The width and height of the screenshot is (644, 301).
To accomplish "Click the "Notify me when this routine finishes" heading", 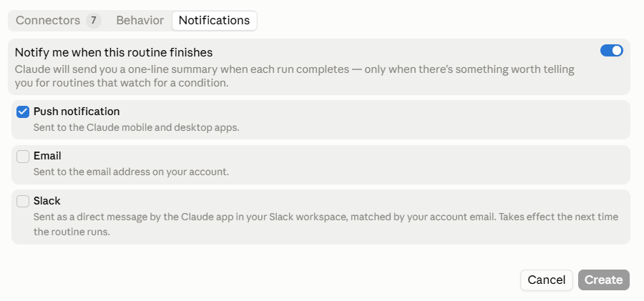I will (114, 53).
